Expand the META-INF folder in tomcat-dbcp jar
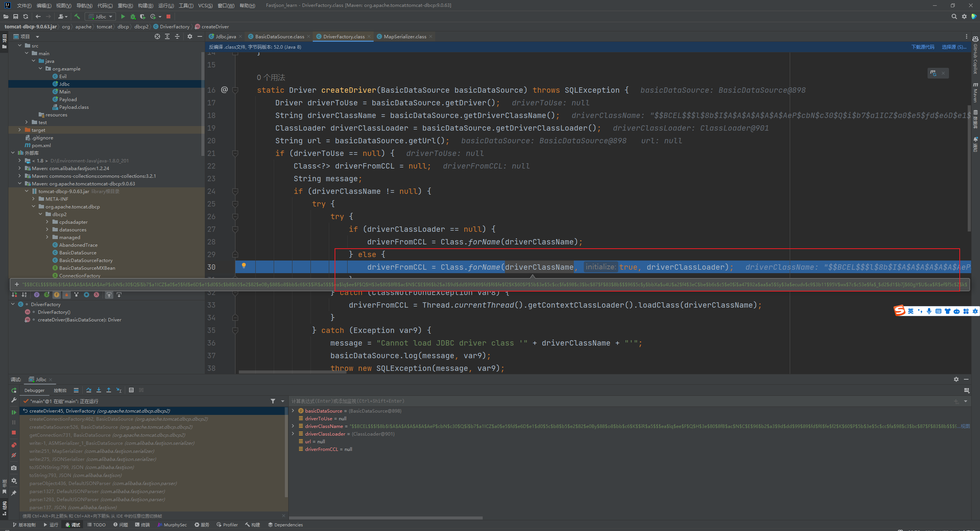 pos(33,199)
